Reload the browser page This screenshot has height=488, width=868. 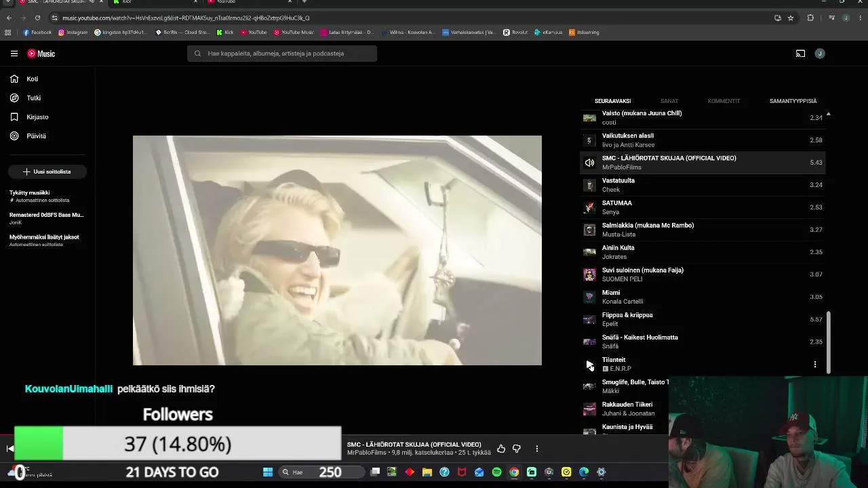[x=37, y=18]
